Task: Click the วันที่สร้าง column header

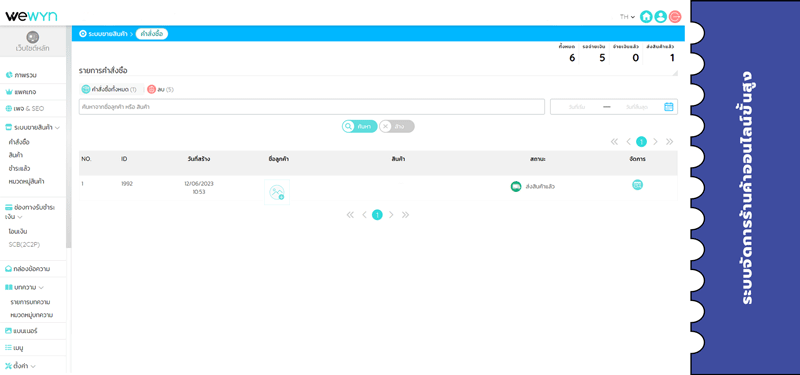Action: coord(198,159)
